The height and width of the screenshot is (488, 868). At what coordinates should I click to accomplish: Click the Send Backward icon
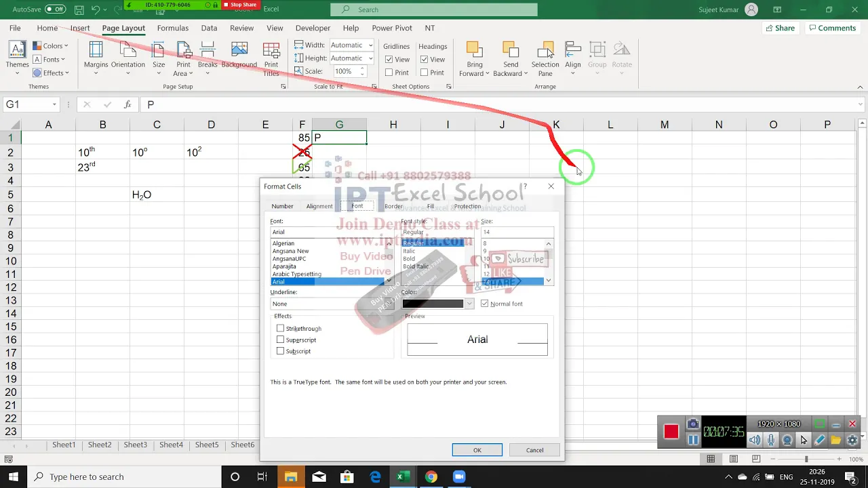pyautogui.click(x=510, y=50)
